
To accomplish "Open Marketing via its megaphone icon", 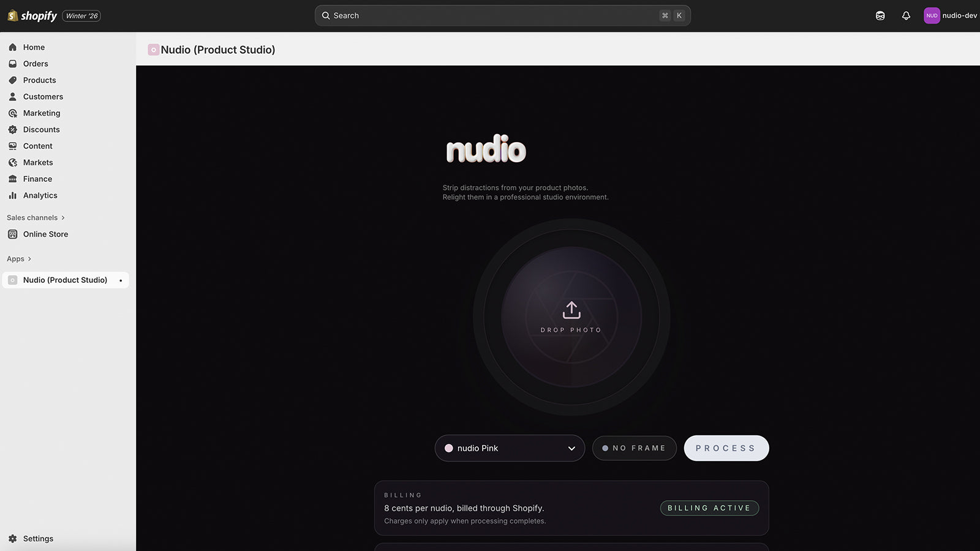I will point(13,113).
